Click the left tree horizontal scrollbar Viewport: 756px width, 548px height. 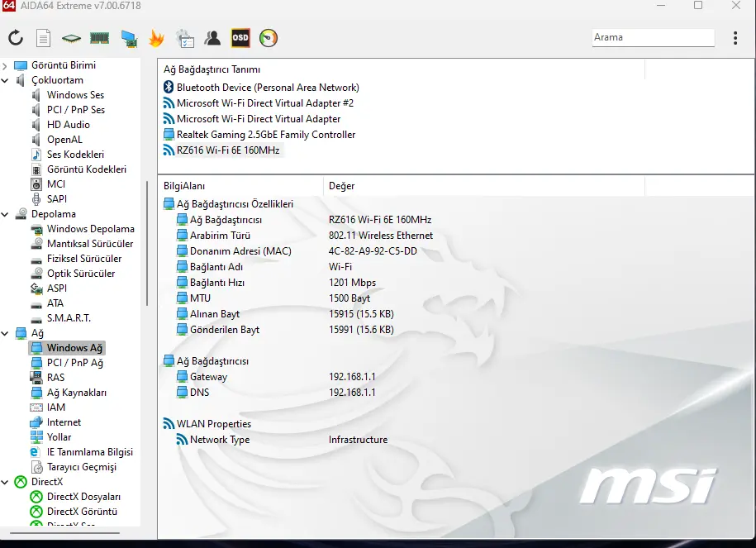coord(64,533)
